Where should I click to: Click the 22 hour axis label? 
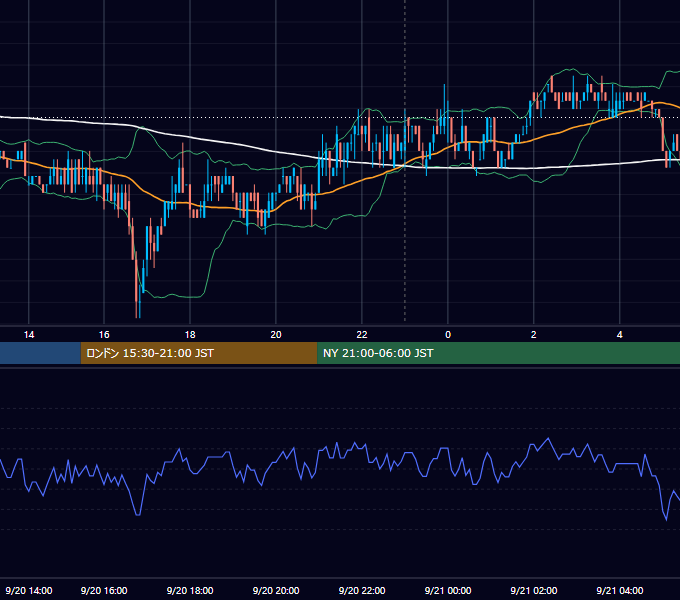(362, 335)
